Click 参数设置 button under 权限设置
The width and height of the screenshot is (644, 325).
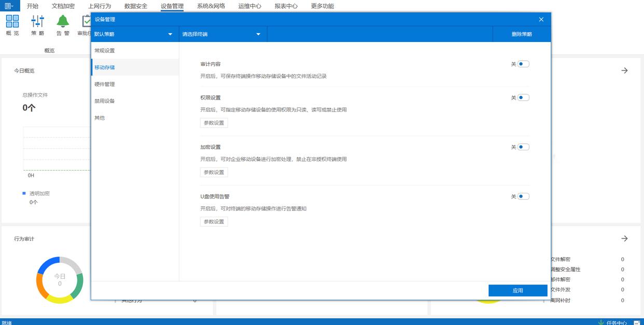(x=214, y=123)
